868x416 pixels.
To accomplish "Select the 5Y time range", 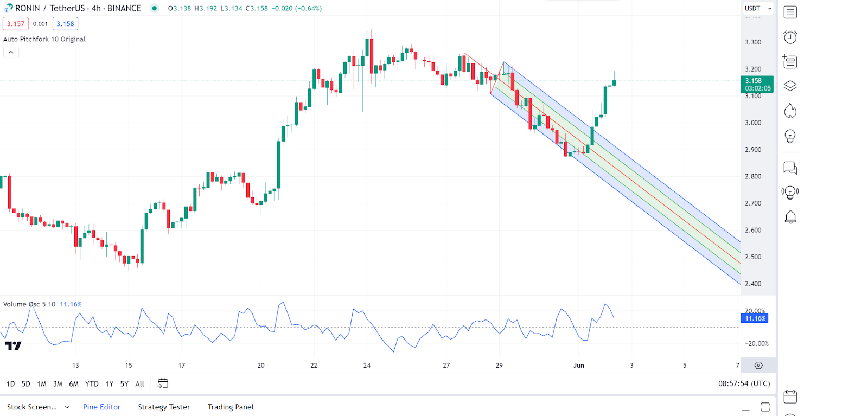I will tap(124, 383).
